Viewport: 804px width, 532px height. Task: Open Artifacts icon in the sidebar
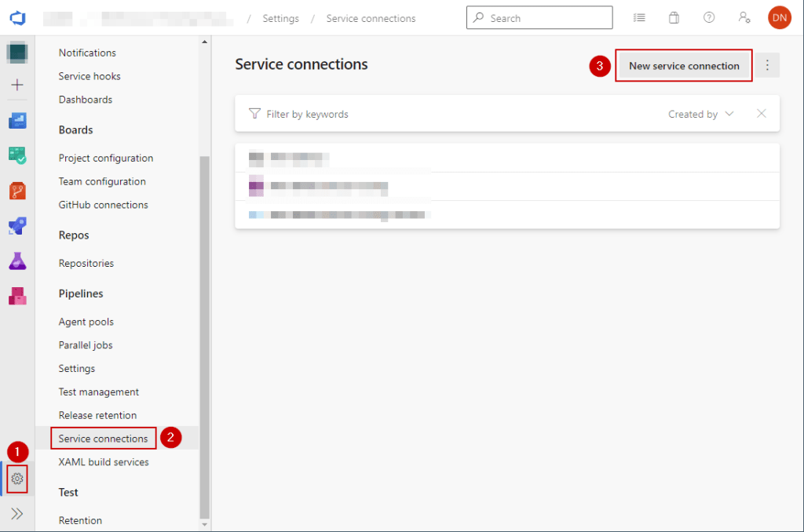tap(17, 296)
